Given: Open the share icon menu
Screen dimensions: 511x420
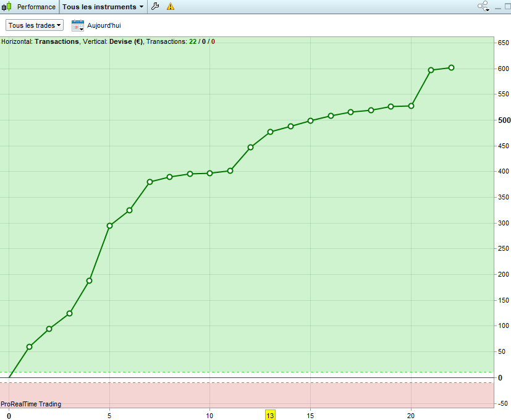Looking at the screenshot, I should [x=483, y=6].
